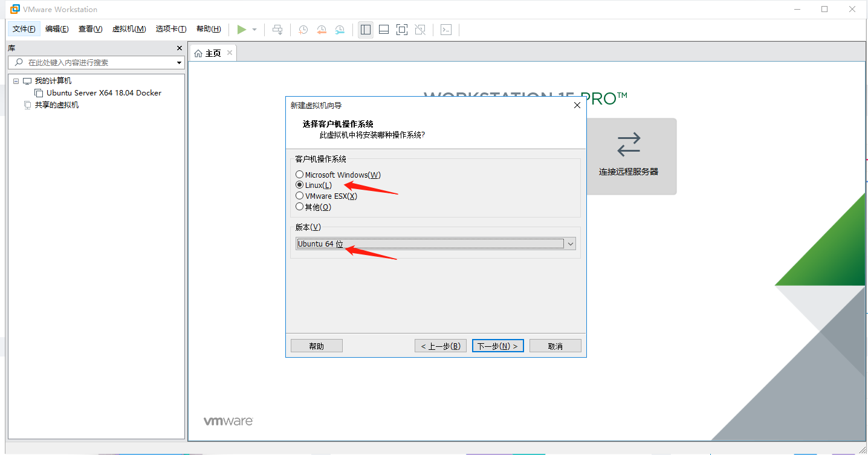The height and width of the screenshot is (455, 868).
Task: Click the green Power On play icon
Action: click(242, 30)
